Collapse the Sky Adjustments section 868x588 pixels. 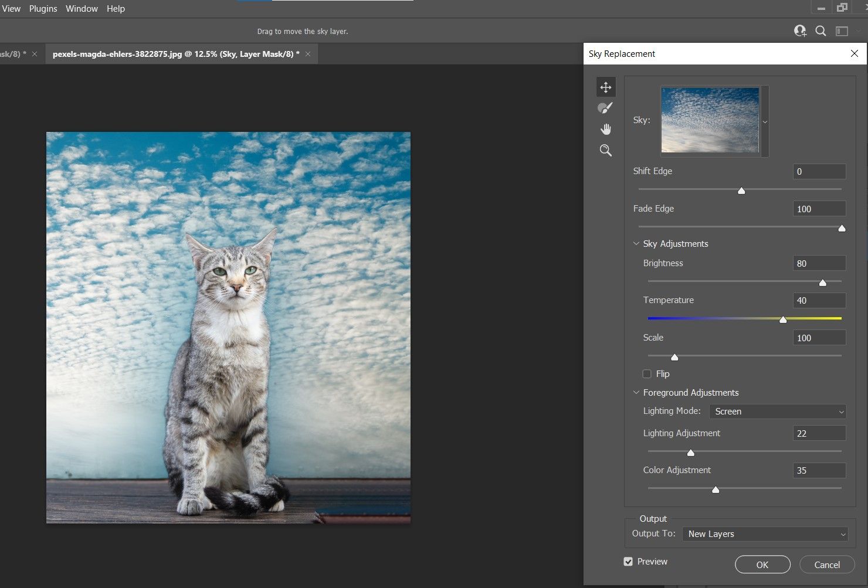point(636,244)
